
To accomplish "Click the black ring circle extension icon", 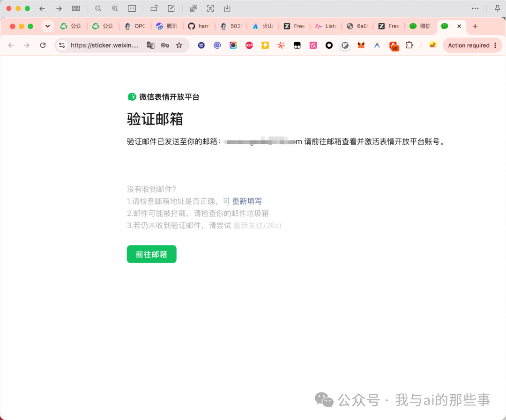I will [329, 45].
